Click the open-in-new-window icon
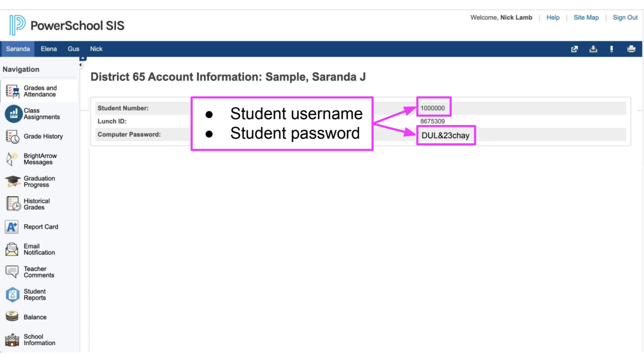 click(575, 49)
